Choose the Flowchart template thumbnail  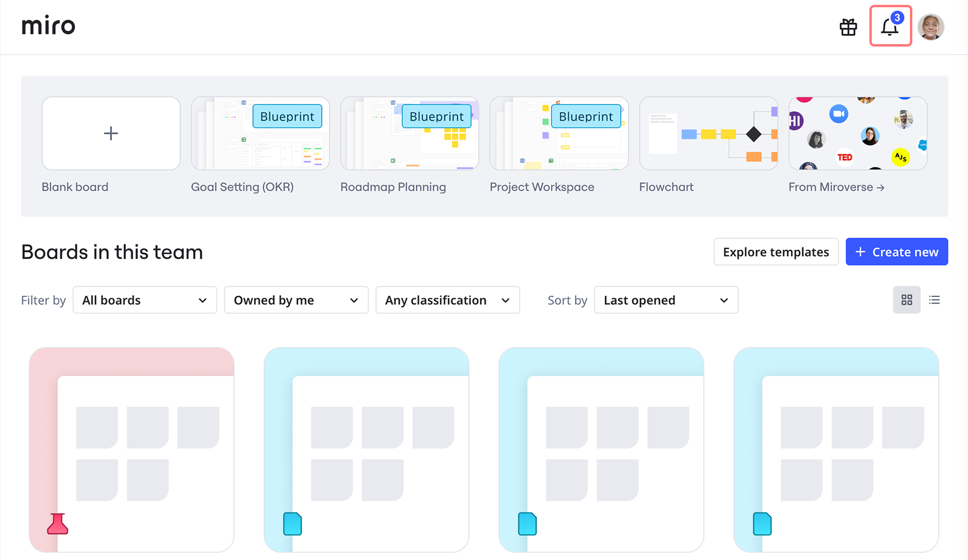point(708,134)
